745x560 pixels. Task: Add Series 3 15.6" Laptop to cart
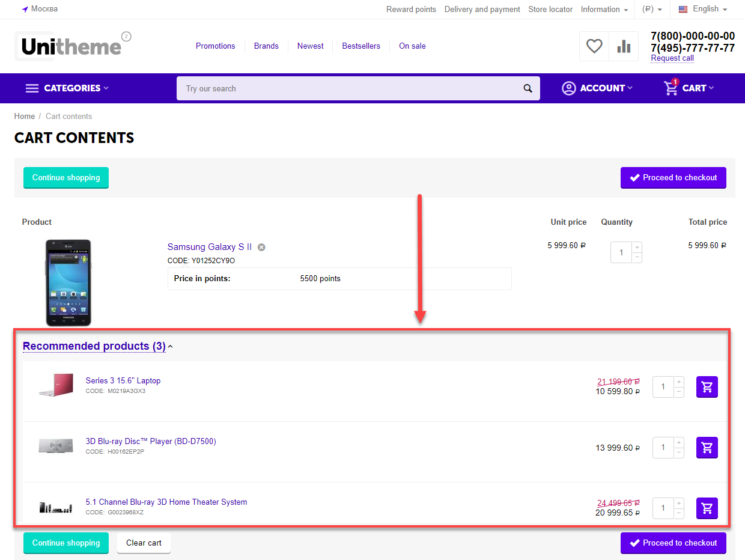[x=707, y=387]
